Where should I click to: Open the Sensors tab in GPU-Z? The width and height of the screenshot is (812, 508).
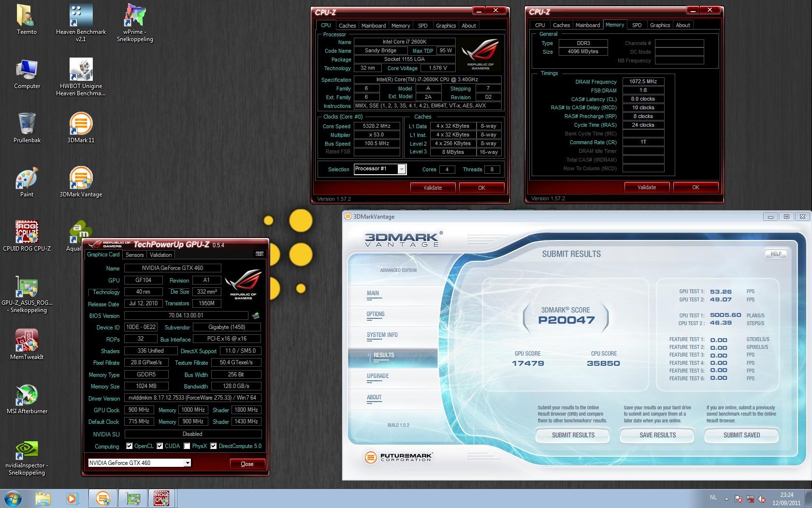point(134,255)
